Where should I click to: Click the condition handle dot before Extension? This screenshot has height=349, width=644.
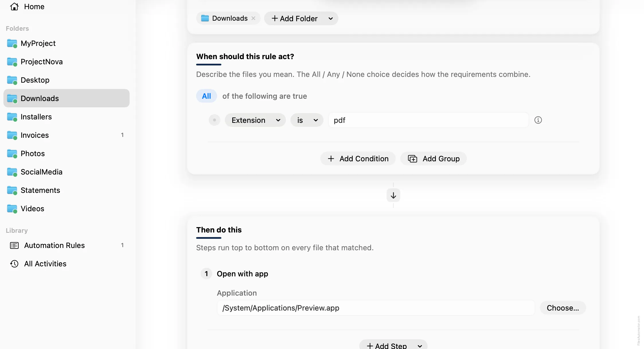[x=214, y=120]
